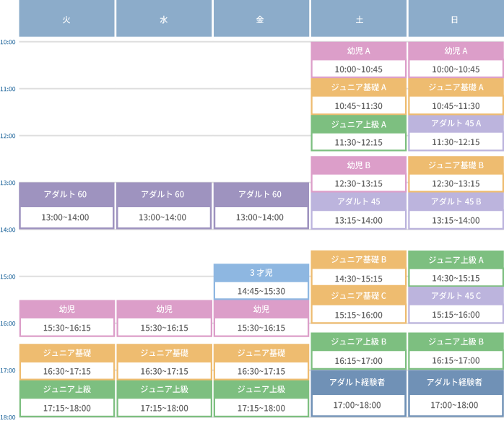This screenshot has height=426, width=504.
Task: Select the 水 day column header
Action: coord(163,19)
